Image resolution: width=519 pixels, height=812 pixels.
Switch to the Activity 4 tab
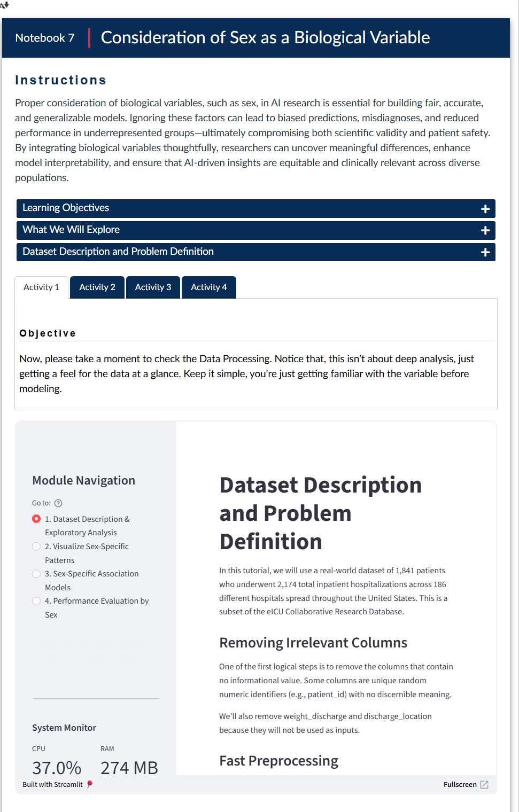click(x=209, y=287)
